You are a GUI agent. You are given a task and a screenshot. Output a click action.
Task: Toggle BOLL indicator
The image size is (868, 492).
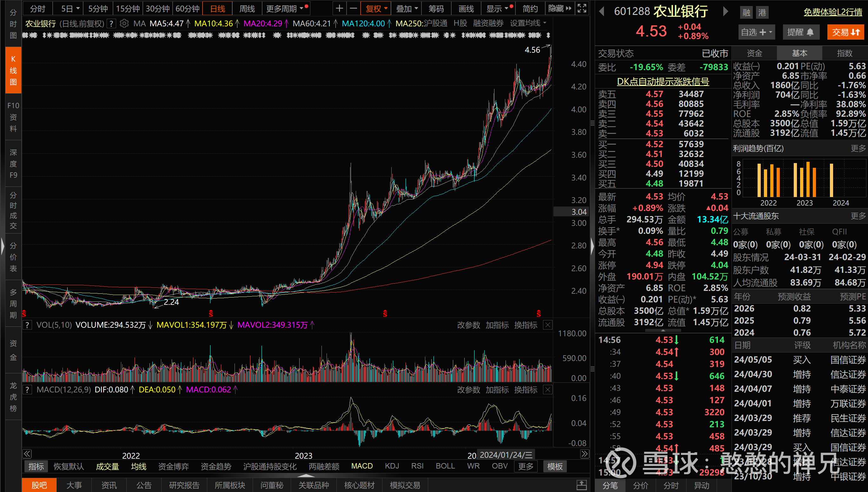pos(445,466)
